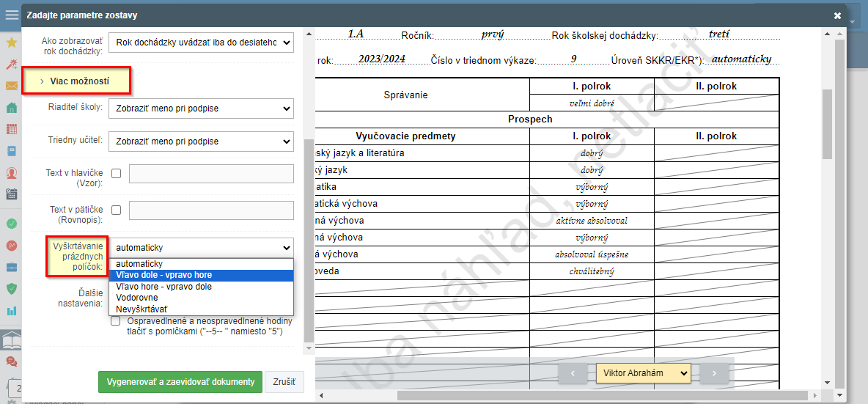The image size is (868, 404).
Task: Open the Viktor Abrahám student selector
Action: coord(644,373)
